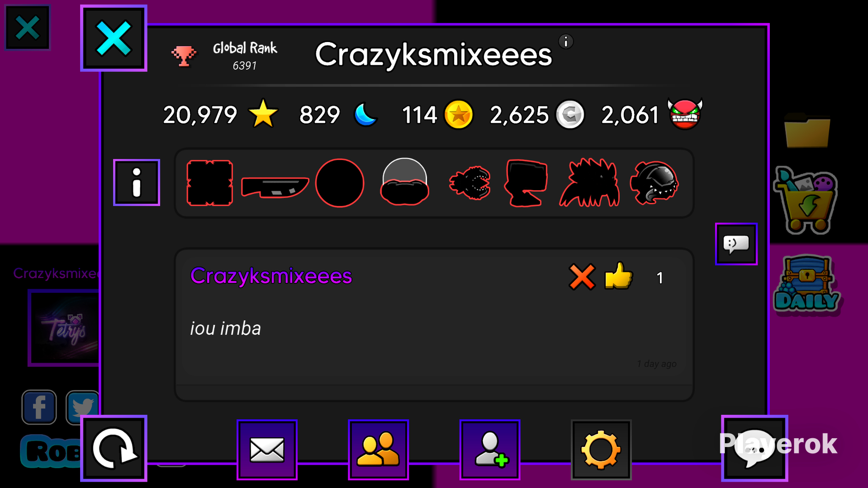This screenshot has height=488, width=868.
Task: Click the small info icon beside username
Action: click(x=566, y=42)
